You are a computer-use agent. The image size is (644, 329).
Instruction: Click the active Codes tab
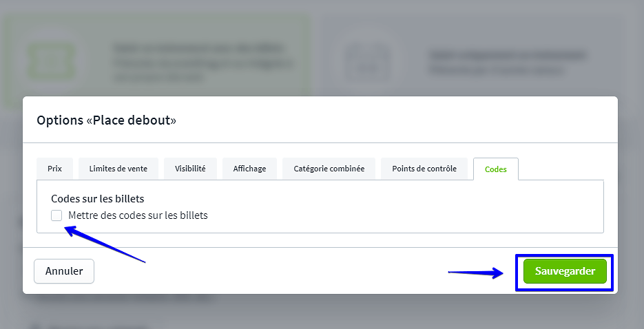click(x=496, y=169)
